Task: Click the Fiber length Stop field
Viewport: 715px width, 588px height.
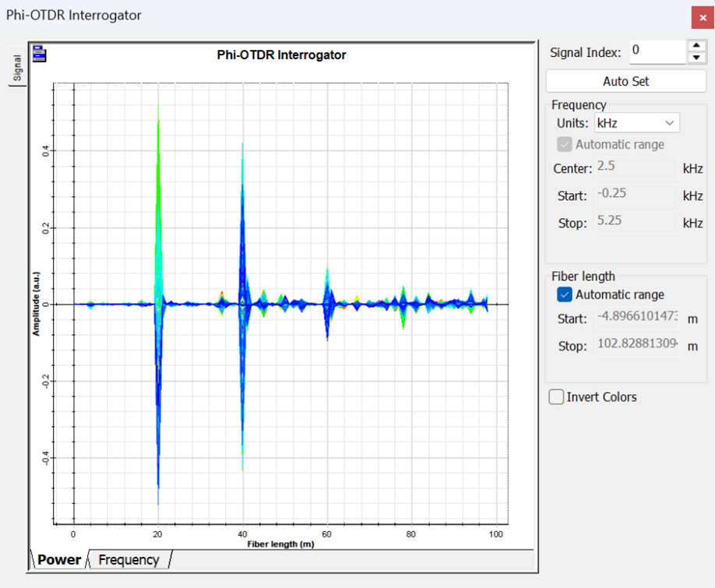Action: pyautogui.click(x=636, y=345)
